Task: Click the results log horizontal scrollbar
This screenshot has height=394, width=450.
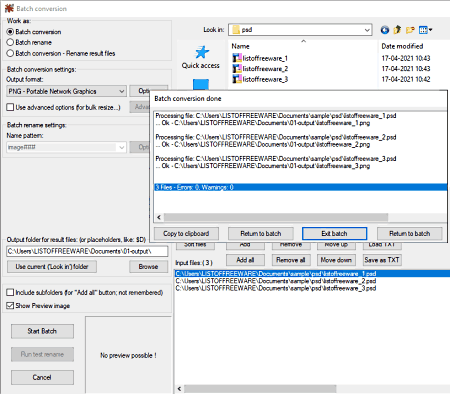Action: [x=276, y=217]
